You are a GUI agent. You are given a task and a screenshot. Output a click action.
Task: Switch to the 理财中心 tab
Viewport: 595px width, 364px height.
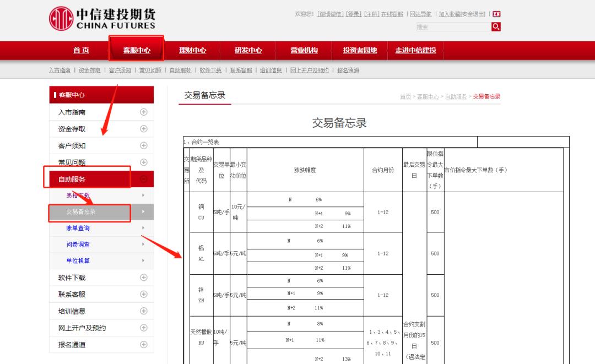pyautogui.click(x=193, y=50)
